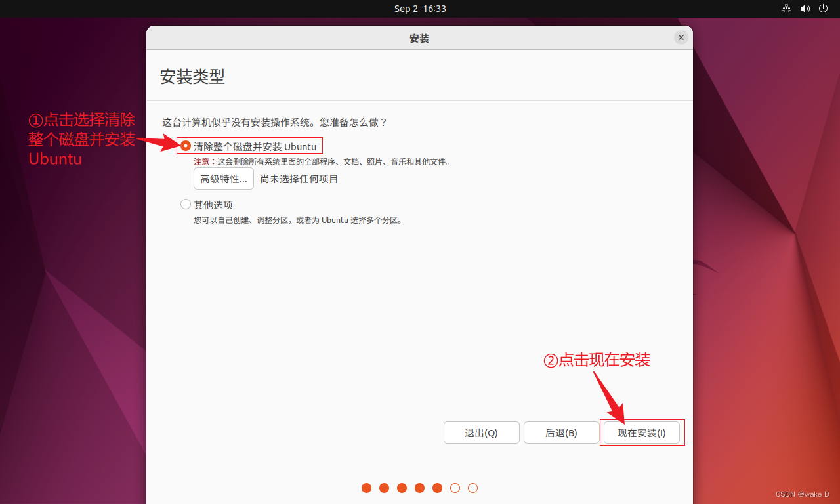Click the 安装 window title bar text
Image resolution: width=840 pixels, height=504 pixels.
419,39
